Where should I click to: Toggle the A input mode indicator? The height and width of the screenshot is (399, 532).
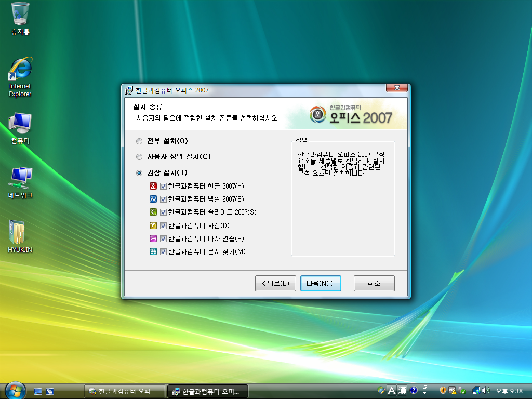pyautogui.click(x=392, y=391)
